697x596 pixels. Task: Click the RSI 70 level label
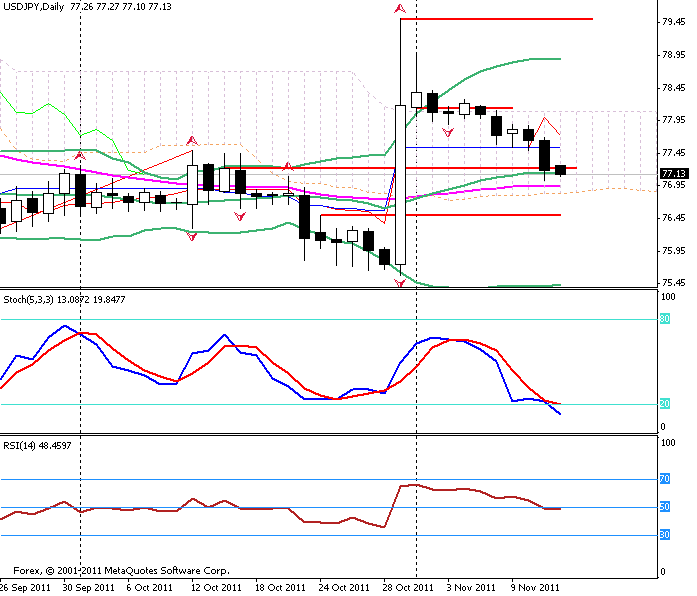point(665,479)
